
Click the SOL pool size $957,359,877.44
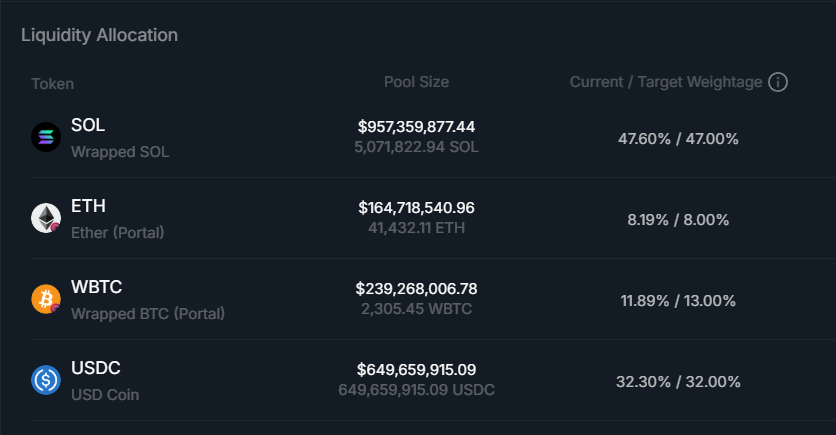[x=416, y=127]
